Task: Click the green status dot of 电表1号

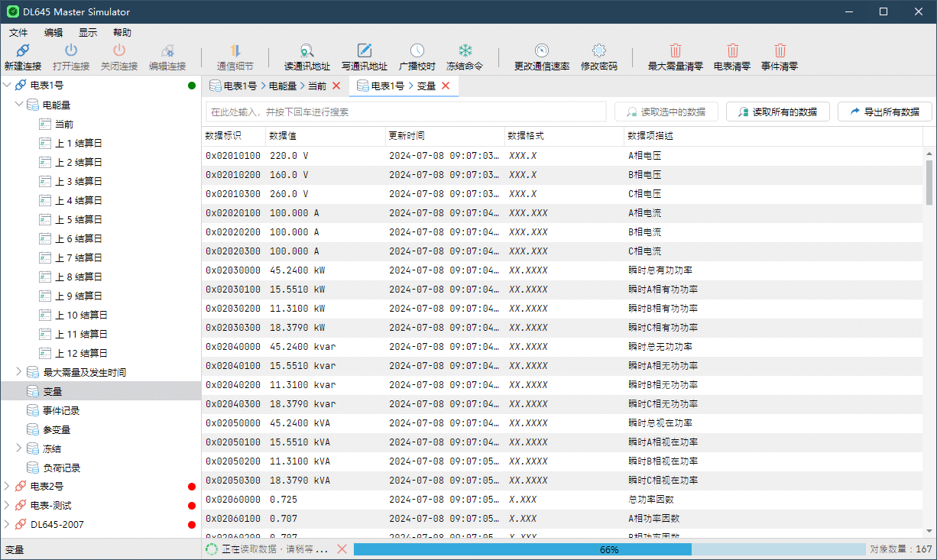Action: (x=192, y=86)
